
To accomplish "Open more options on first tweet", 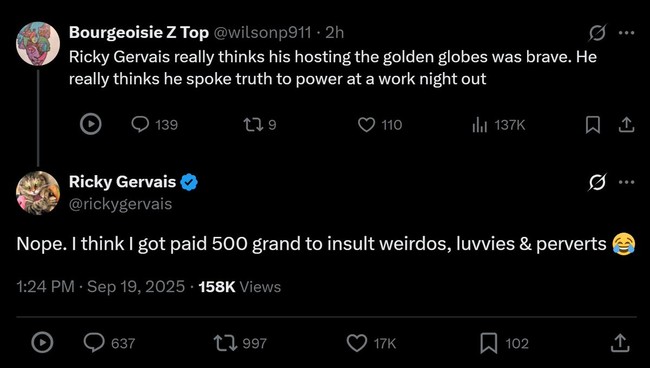I will (x=626, y=33).
